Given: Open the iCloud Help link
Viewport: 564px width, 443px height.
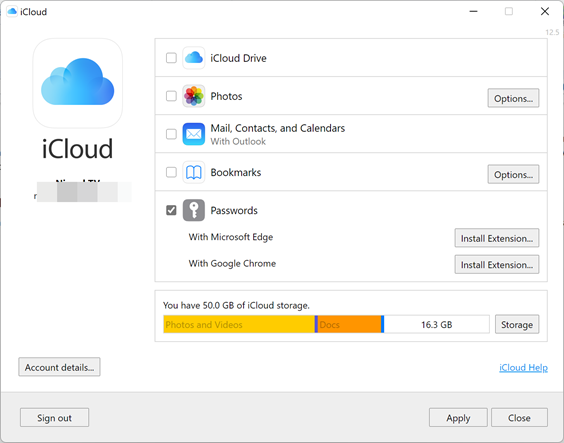Looking at the screenshot, I should point(523,367).
